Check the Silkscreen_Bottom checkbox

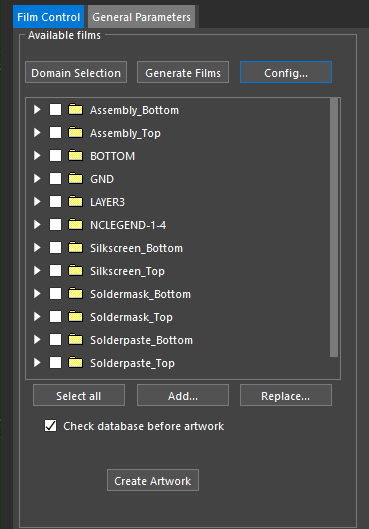pos(56,248)
